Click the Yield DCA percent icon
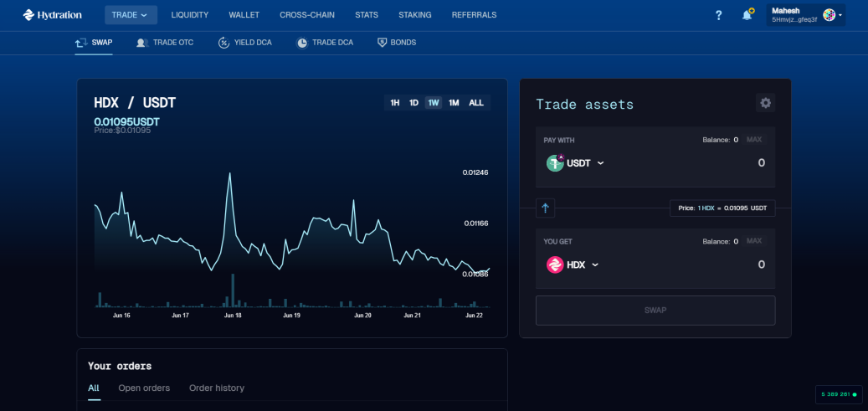 (223, 43)
